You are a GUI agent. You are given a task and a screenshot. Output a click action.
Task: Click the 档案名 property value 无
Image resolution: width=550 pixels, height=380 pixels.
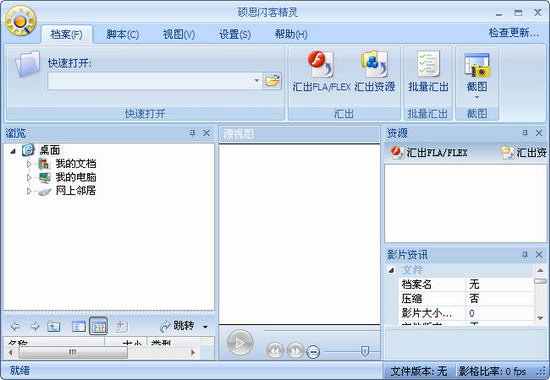pyautogui.click(x=499, y=284)
